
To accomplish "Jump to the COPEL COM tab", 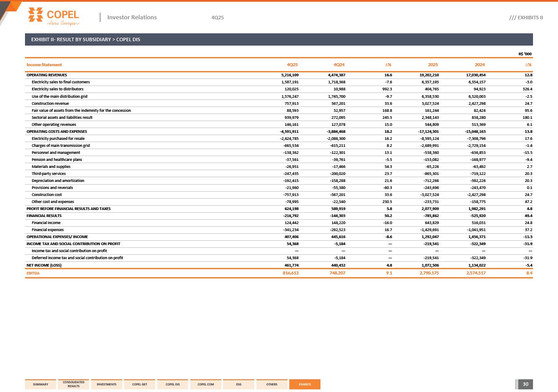I will (206, 385).
